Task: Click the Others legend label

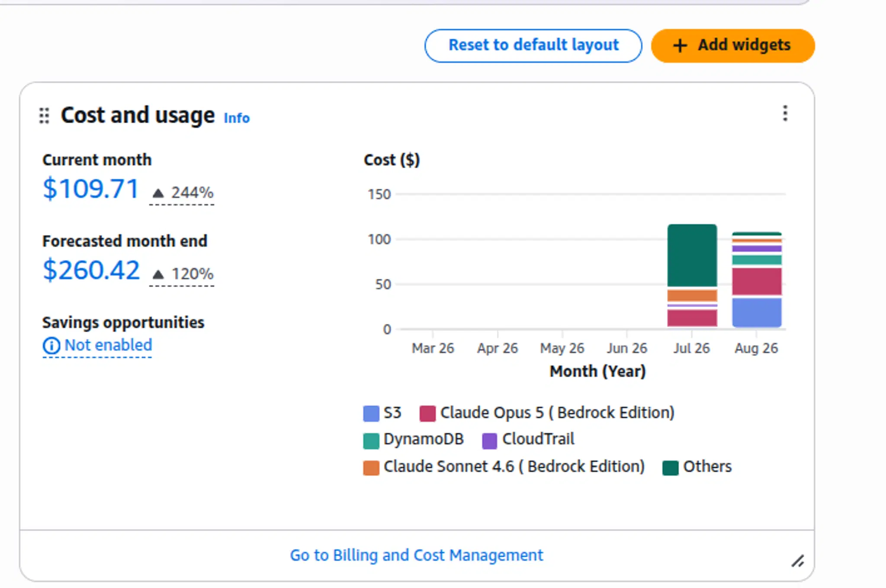Action: pyautogui.click(x=708, y=467)
